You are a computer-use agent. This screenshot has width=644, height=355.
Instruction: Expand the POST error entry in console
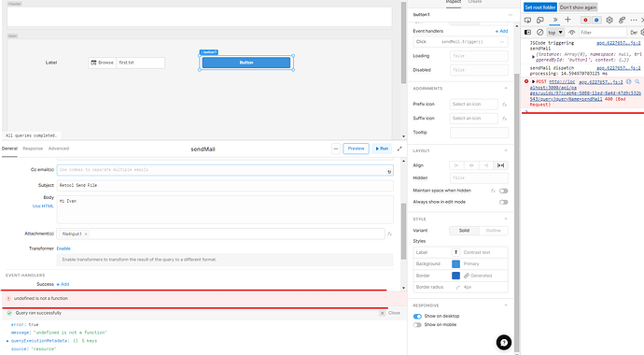[x=534, y=82]
